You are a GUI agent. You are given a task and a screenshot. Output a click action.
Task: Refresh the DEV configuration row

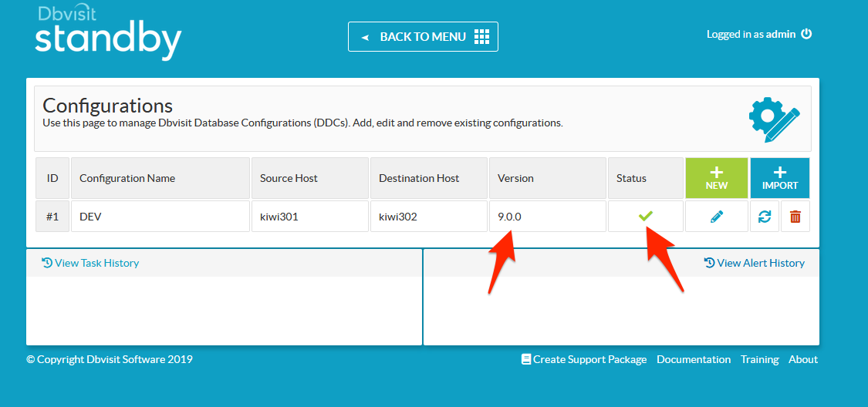[x=765, y=217]
